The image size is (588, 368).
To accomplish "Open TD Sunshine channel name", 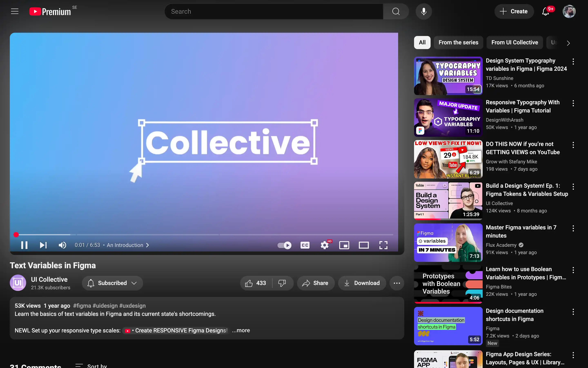I will pos(499,78).
